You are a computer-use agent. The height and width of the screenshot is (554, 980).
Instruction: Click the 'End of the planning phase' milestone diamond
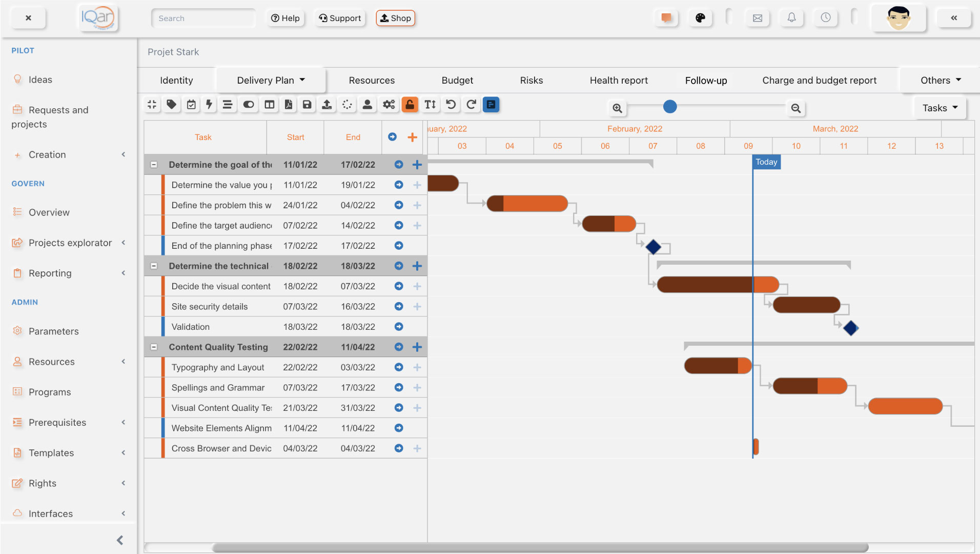(653, 247)
